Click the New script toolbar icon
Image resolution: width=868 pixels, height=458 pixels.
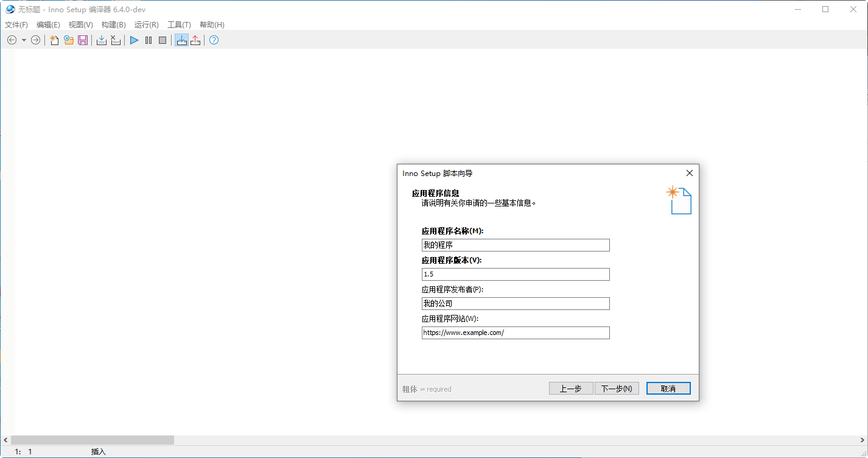(54, 40)
